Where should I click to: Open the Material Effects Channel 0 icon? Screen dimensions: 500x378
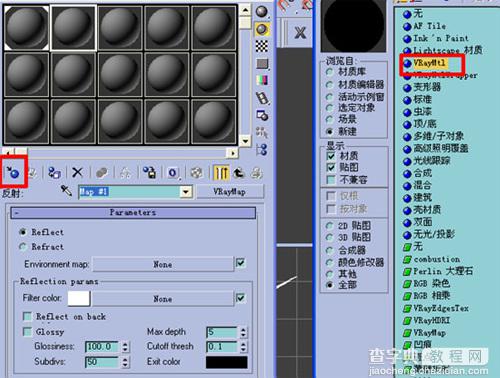pyautogui.click(x=173, y=173)
